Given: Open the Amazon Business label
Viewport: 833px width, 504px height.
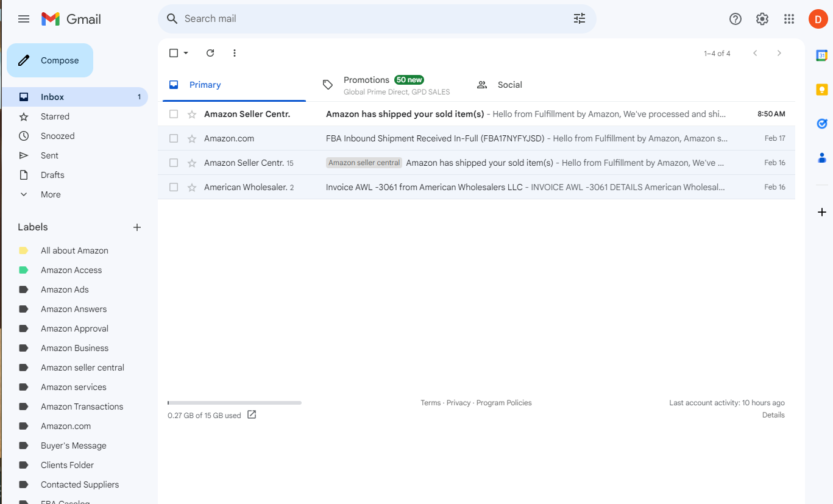Looking at the screenshot, I should click(x=74, y=348).
